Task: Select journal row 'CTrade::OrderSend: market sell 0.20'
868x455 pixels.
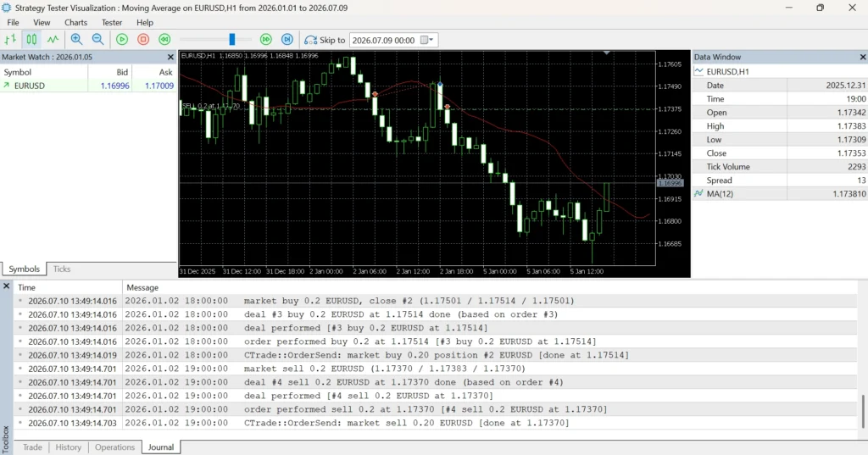Action: (x=435, y=423)
